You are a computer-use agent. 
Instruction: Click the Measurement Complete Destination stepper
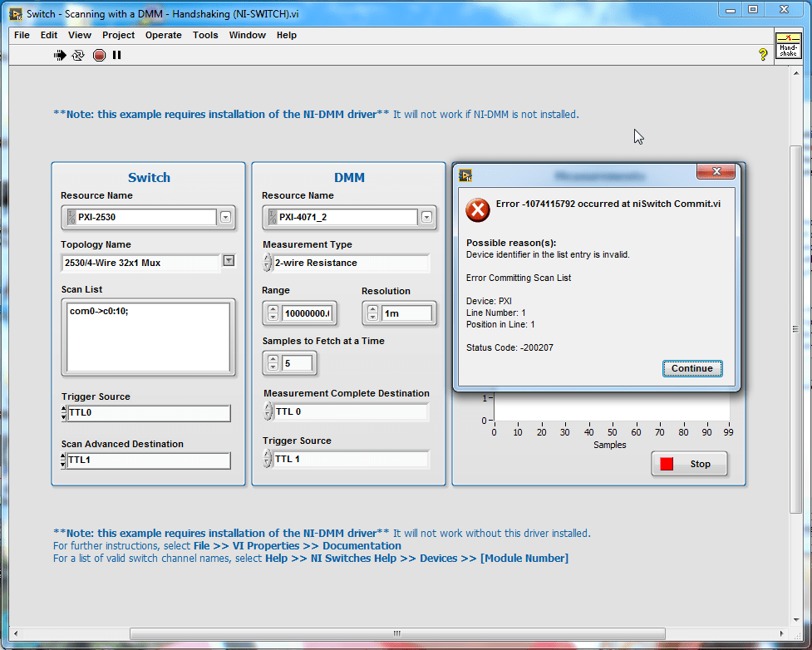coord(268,411)
